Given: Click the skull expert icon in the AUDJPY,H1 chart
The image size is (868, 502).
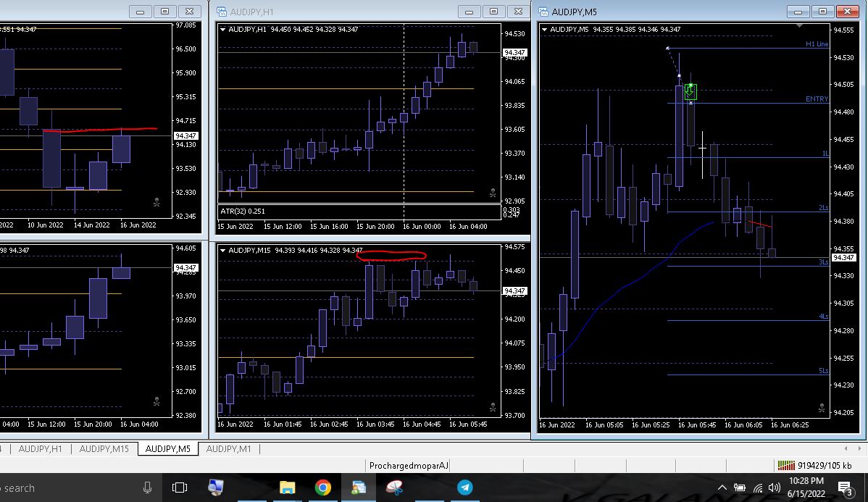Looking at the screenshot, I should pos(492,193).
